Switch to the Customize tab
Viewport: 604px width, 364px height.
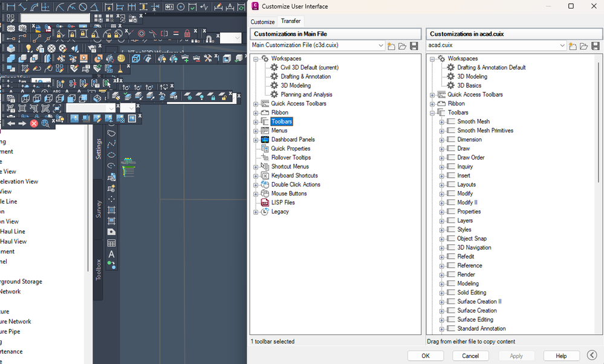263,22
